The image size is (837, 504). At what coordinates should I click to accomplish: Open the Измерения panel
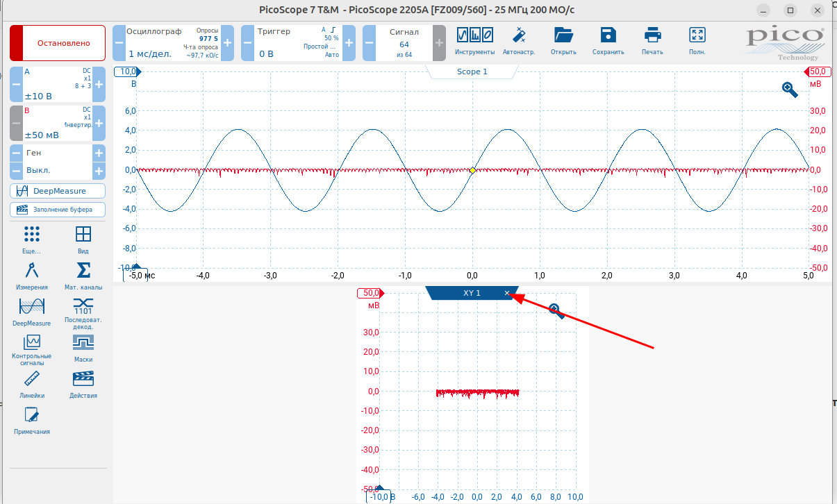coord(32,276)
